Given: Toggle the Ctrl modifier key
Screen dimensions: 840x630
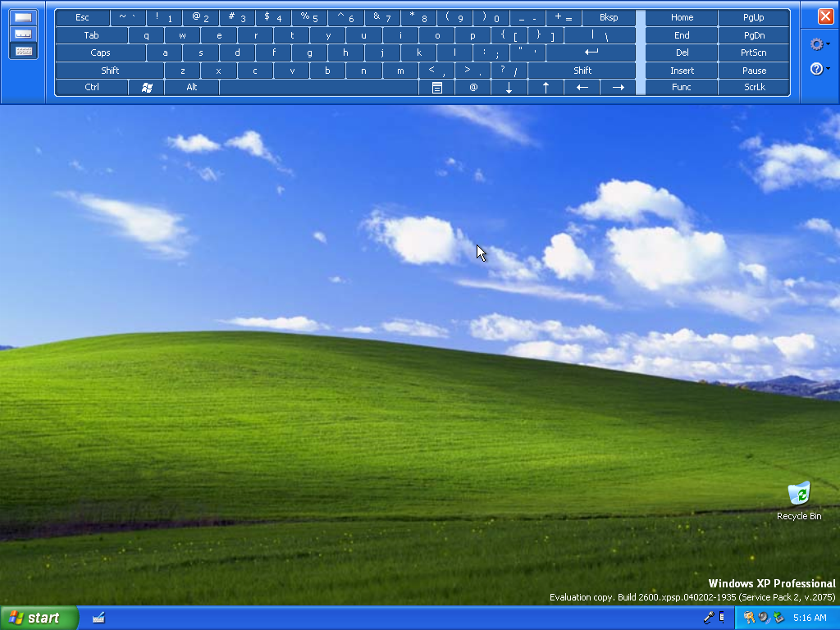Looking at the screenshot, I should (x=92, y=87).
